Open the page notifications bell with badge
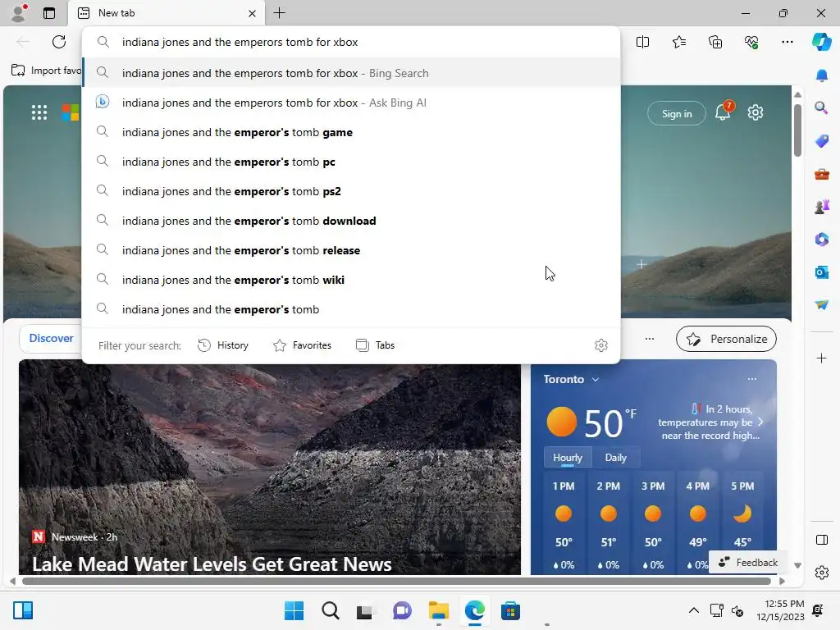The image size is (840, 630). 724,112
